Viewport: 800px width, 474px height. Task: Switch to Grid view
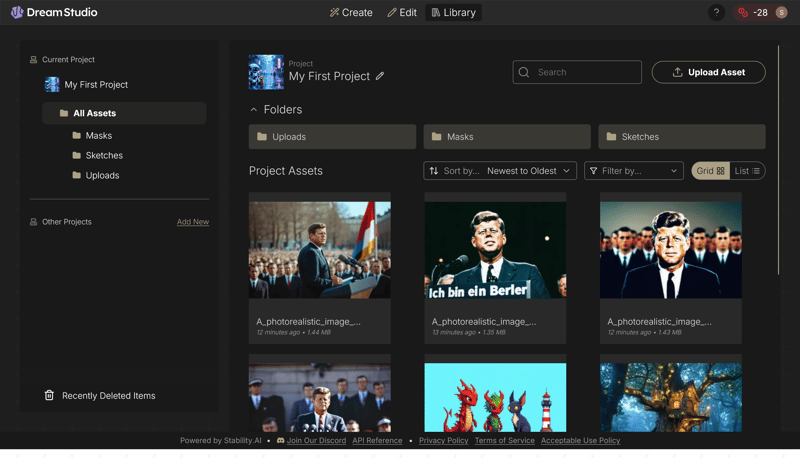710,171
